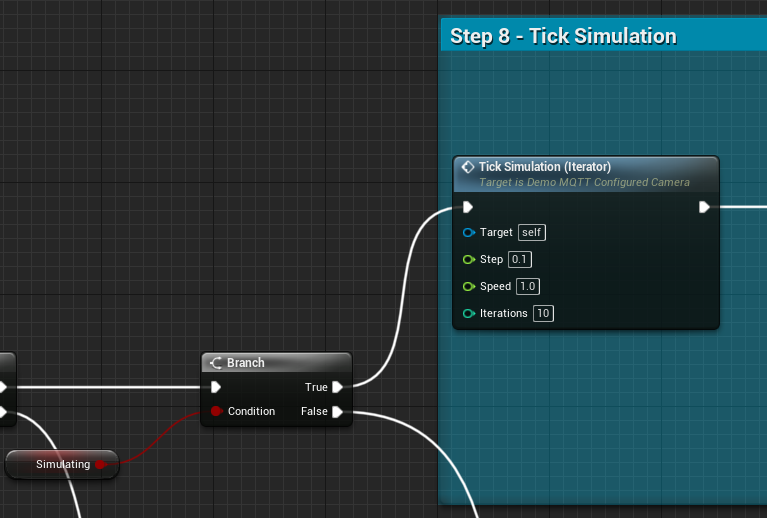Image resolution: width=767 pixels, height=518 pixels.
Task: Click the Branch Condition boolean pin
Action: pyautogui.click(x=216, y=411)
